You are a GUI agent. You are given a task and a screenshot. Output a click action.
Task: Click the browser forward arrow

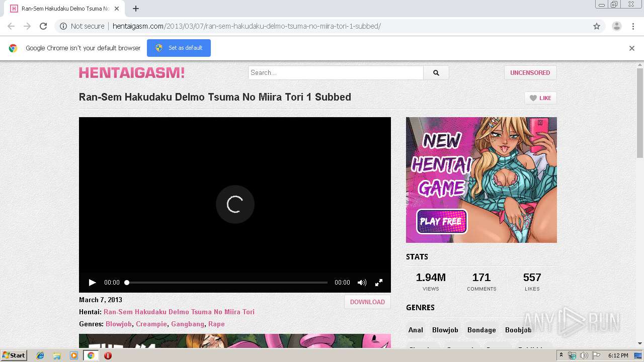(x=27, y=26)
